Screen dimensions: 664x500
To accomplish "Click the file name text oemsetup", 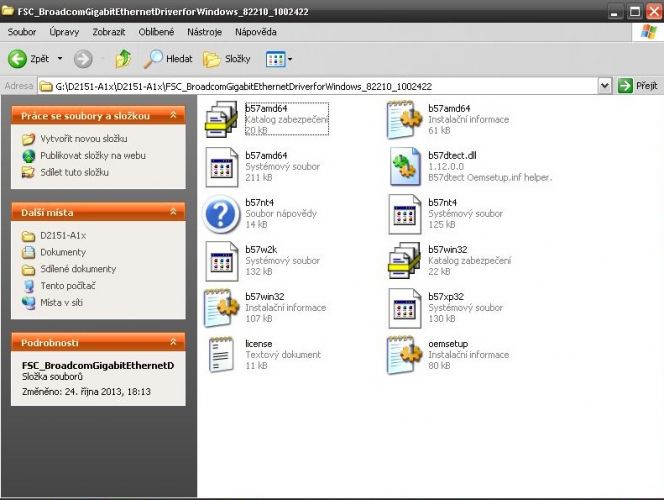I will click(448, 343).
